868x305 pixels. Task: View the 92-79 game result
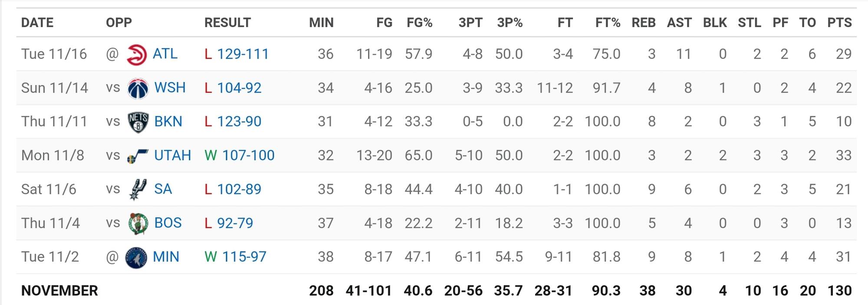(235, 223)
